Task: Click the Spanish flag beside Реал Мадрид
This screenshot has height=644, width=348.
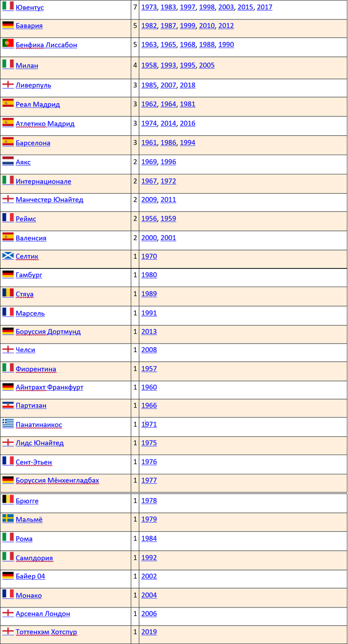Action: coord(8,104)
